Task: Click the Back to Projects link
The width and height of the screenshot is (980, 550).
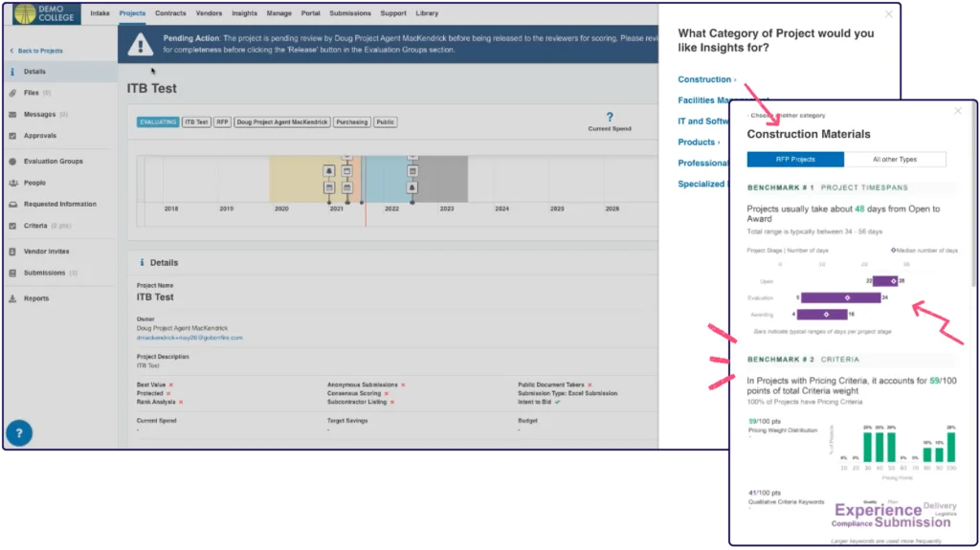Action: coord(40,50)
